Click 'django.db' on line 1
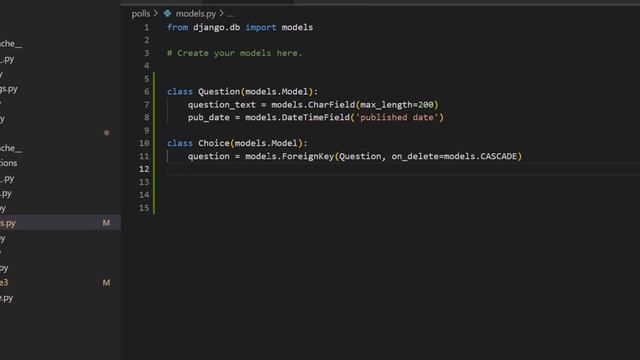Screen dimensions: 640x360 pyautogui.click(x=216, y=27)
